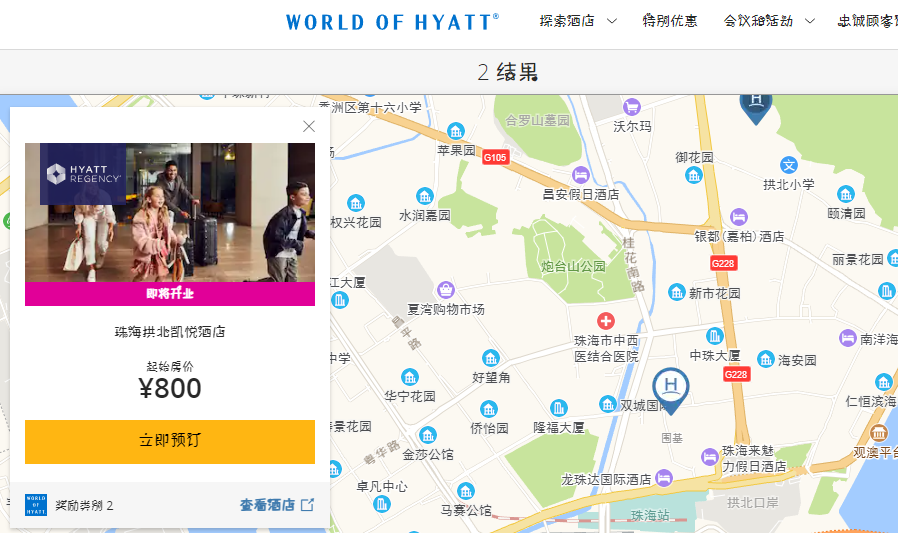Click the Hyatt hotel pin near 双城国际
This screenshot has width=898, height=533.
coord(671,388)
